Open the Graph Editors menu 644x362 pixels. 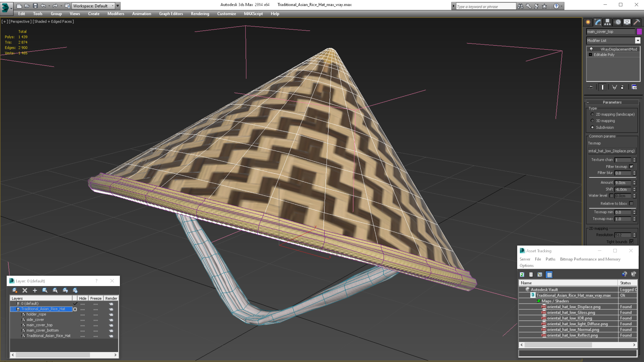tap(171, 14)
